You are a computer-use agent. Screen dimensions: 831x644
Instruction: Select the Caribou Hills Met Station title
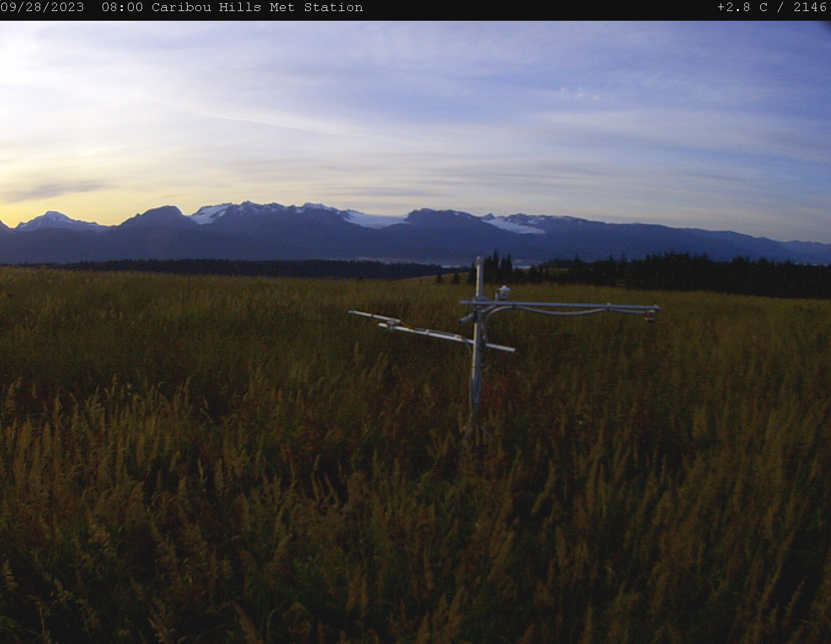(257, 8)
